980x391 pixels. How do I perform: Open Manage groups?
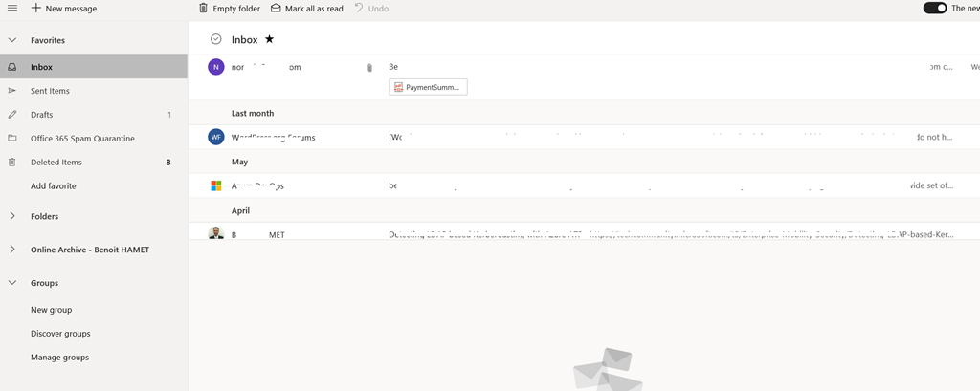pos(60,358)
